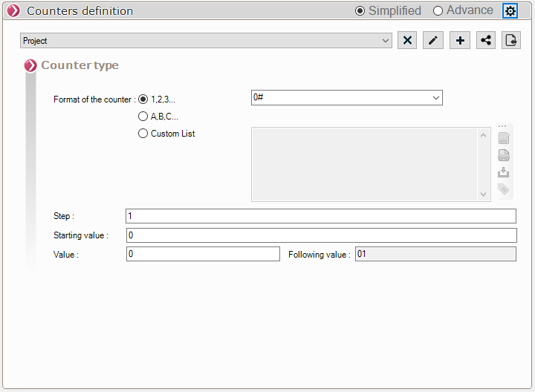Expand the 0# number format dropdown
535x392 pixels.
click(435, 98)
